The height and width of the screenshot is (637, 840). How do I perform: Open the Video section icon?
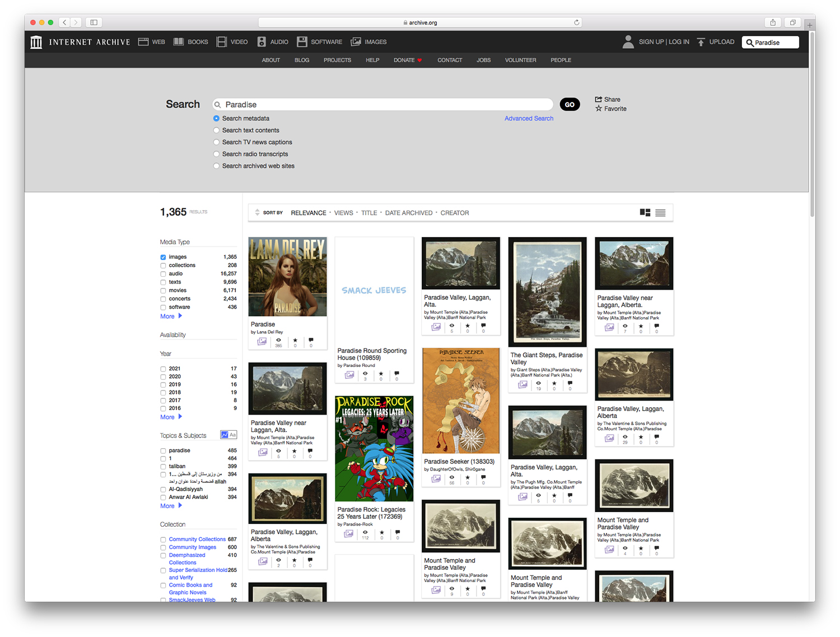point(222,42)
